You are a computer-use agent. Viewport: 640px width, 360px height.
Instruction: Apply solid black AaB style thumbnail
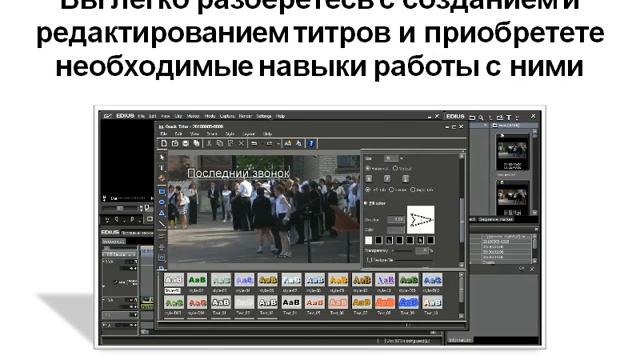click(x=291, y=302)
